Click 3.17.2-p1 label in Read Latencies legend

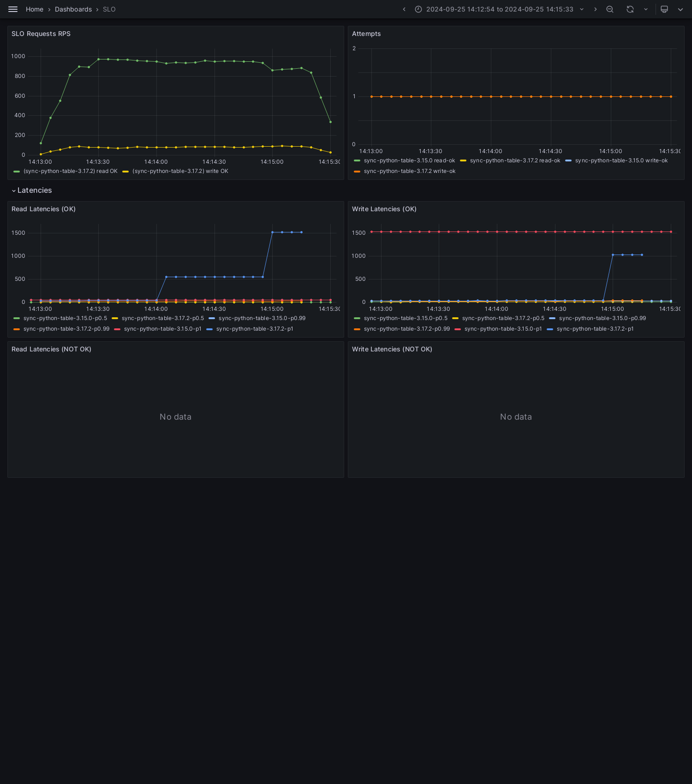coord(255,329)
